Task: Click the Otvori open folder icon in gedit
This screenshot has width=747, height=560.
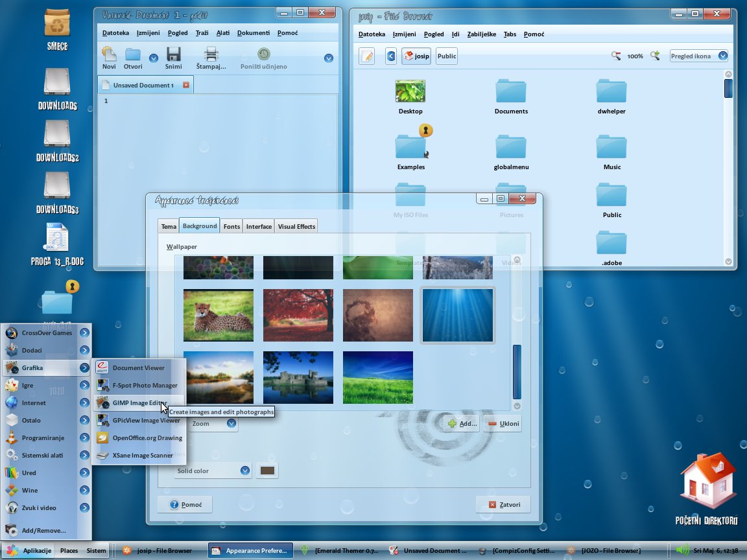Action: pos(133,54)
